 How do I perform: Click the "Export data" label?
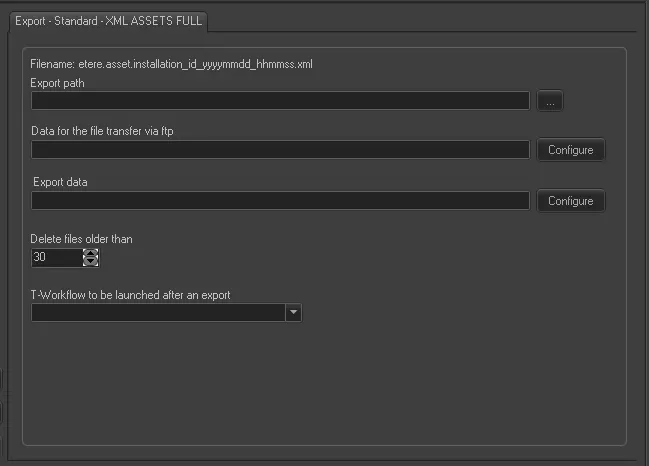coord(62,182)
